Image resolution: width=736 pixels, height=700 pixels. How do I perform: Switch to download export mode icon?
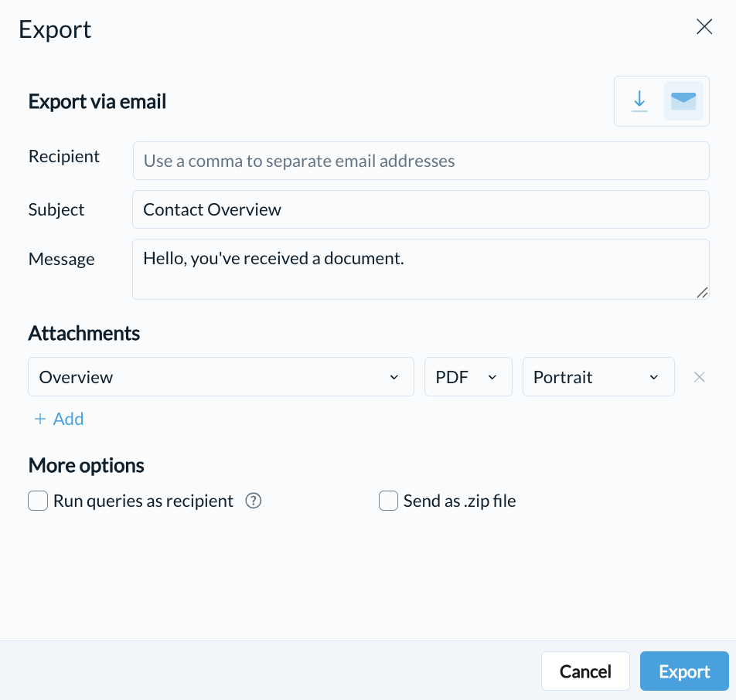pos(639,101)
